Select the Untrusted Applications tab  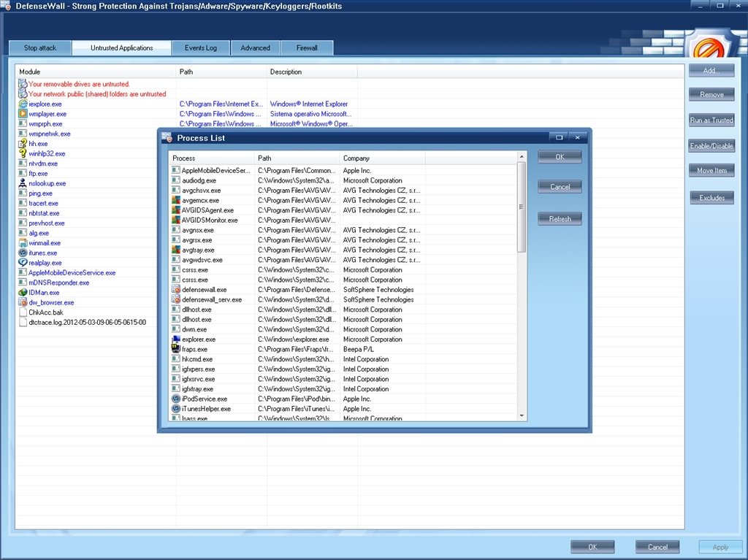(x=122, y=47)
